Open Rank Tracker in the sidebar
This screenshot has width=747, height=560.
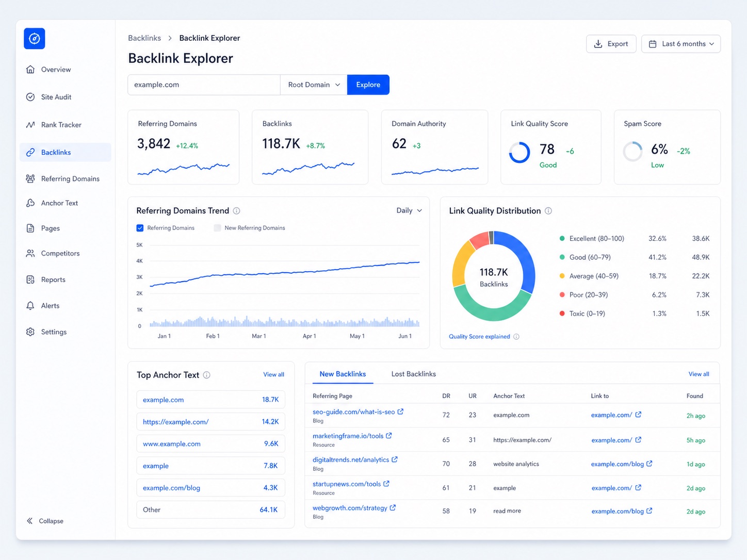pyautogui.click(x=65, y=125)
